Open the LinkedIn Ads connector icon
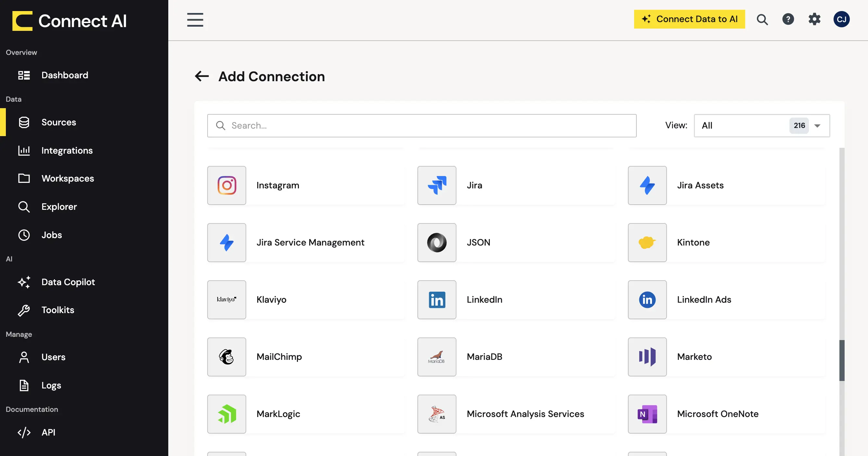The height and width of the screenshot is (456, 868). [x=647, y=300]
